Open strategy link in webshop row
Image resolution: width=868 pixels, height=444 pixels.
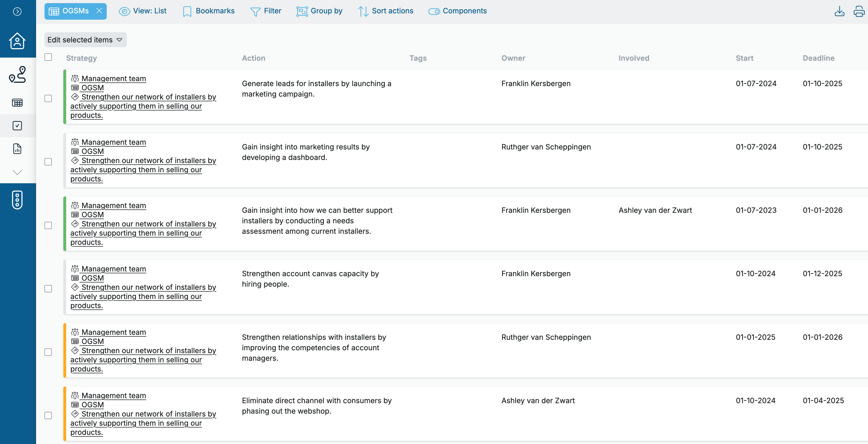(x=143, y=423)
